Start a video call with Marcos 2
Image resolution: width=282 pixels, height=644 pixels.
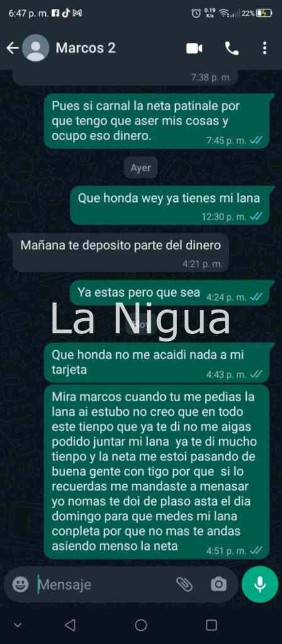tap(194, 48)
